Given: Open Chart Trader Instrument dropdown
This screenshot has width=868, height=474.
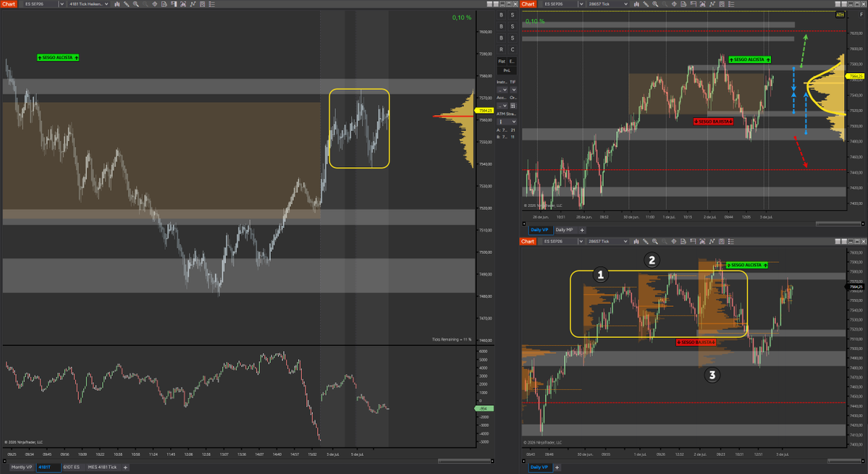Looking at the screenshot, I should click(502, 90).
